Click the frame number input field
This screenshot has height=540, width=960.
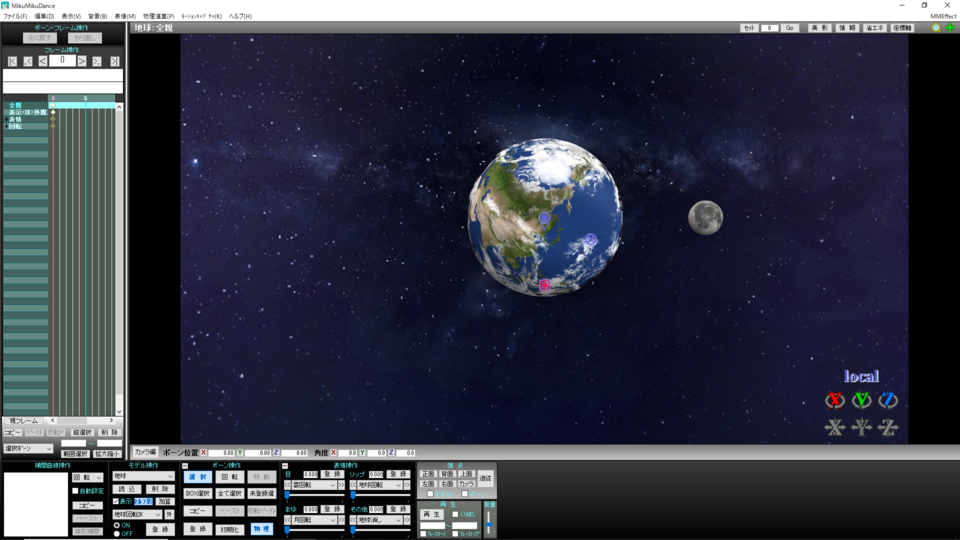[x=62, y=61]
